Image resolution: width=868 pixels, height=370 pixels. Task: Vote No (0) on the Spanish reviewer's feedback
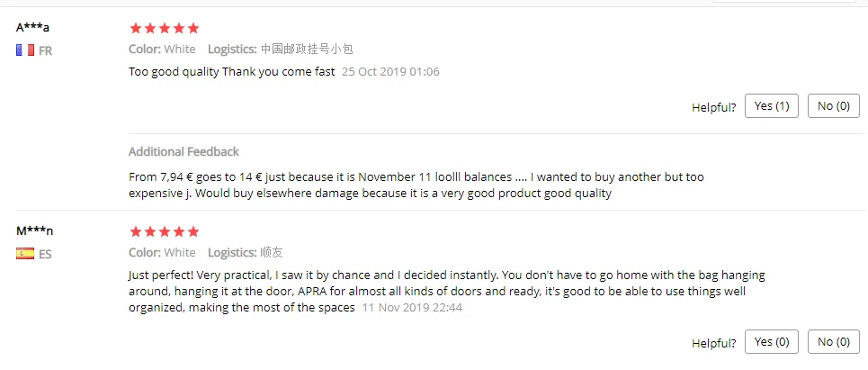(x=834, y=342)
